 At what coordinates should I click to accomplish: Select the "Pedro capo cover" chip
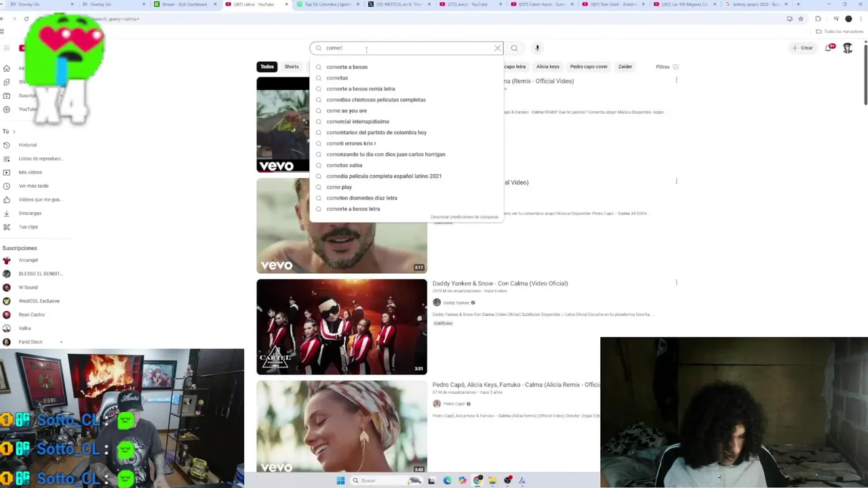(x=589, y=66)
